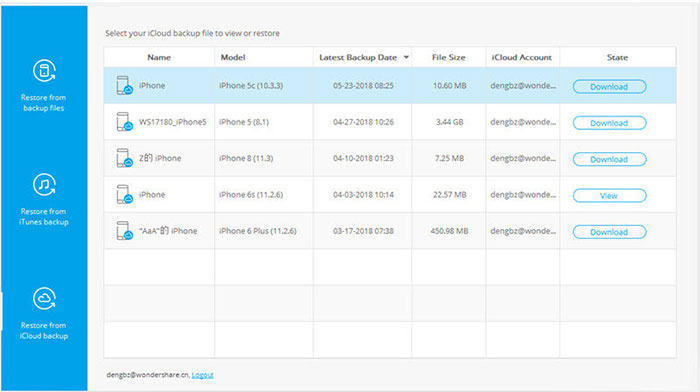Open Restore from backup files icon

[x=44, y=71]
